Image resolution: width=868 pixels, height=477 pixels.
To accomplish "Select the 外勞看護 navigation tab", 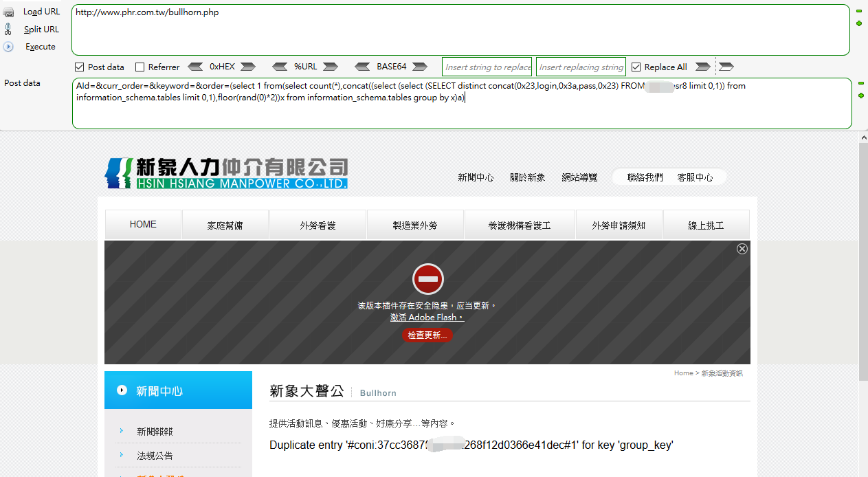I will click(318, 225).
